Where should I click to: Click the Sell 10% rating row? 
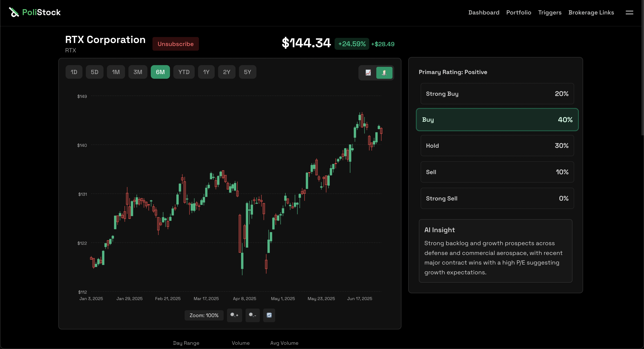(x=497, y=172)
